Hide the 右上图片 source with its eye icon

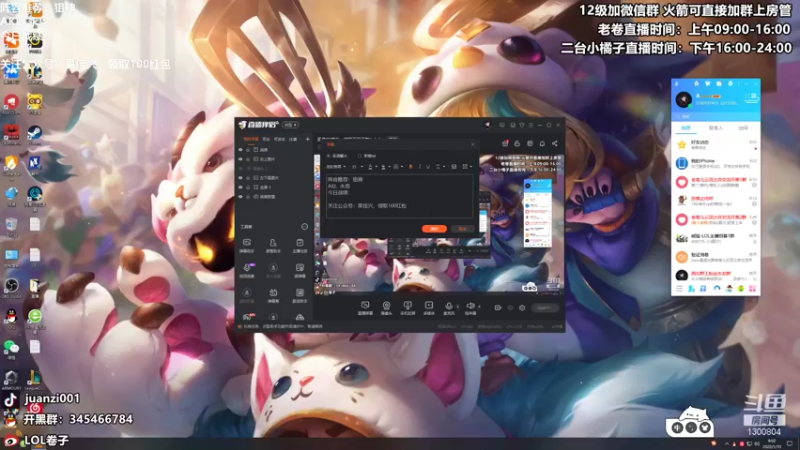pos(241,159)
